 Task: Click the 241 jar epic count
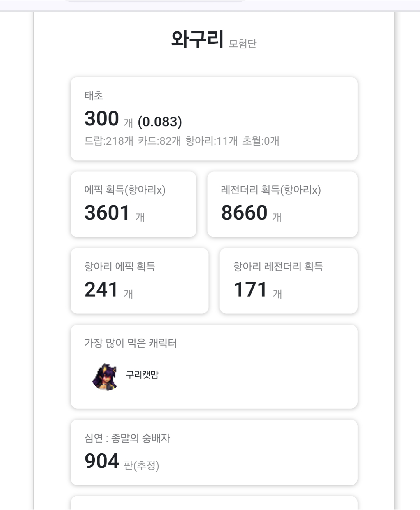tap(101, 290)
